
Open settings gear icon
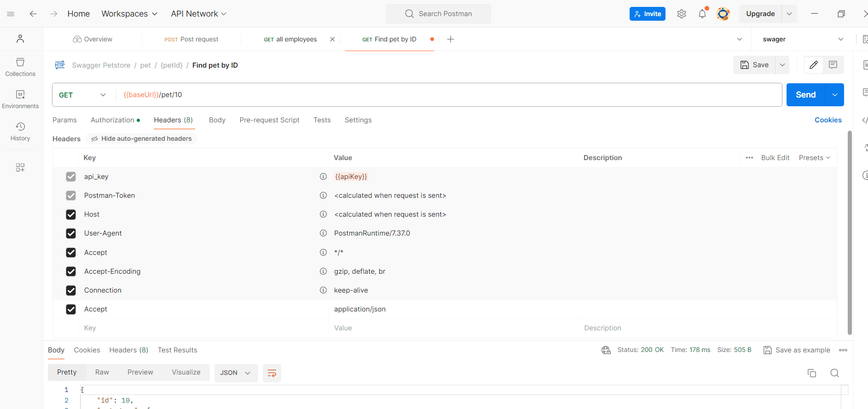coord(682,14)
